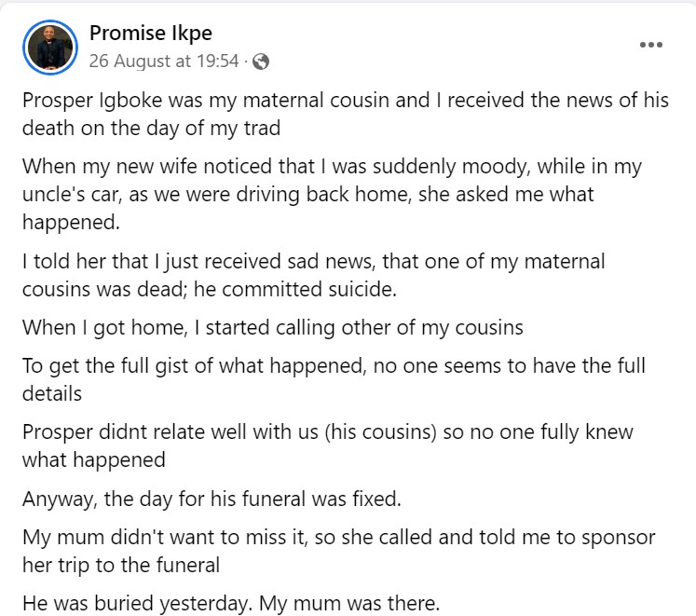Open the Promise Ikpe profile name link
The width and height of the screenshot is (696, 616).
click(x=150, y=34)
